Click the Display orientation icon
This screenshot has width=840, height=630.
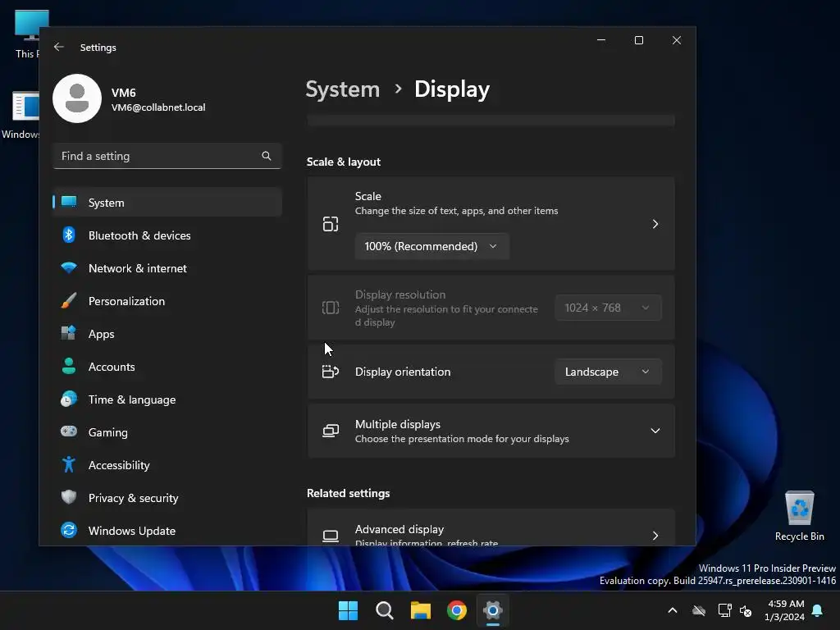click(x=331, y=372)
